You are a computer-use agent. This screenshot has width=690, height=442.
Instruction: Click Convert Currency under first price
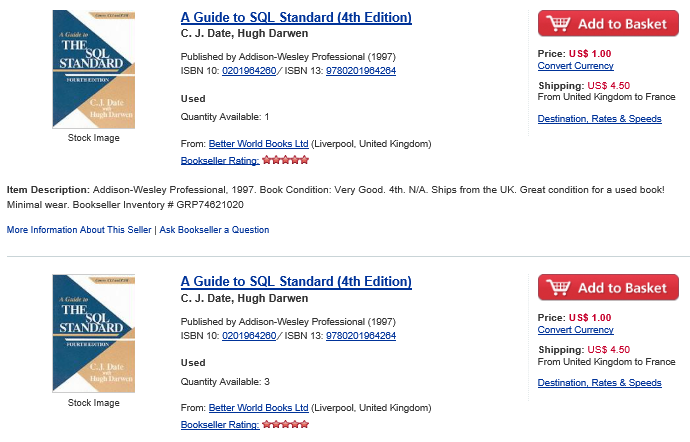(576, 66)
